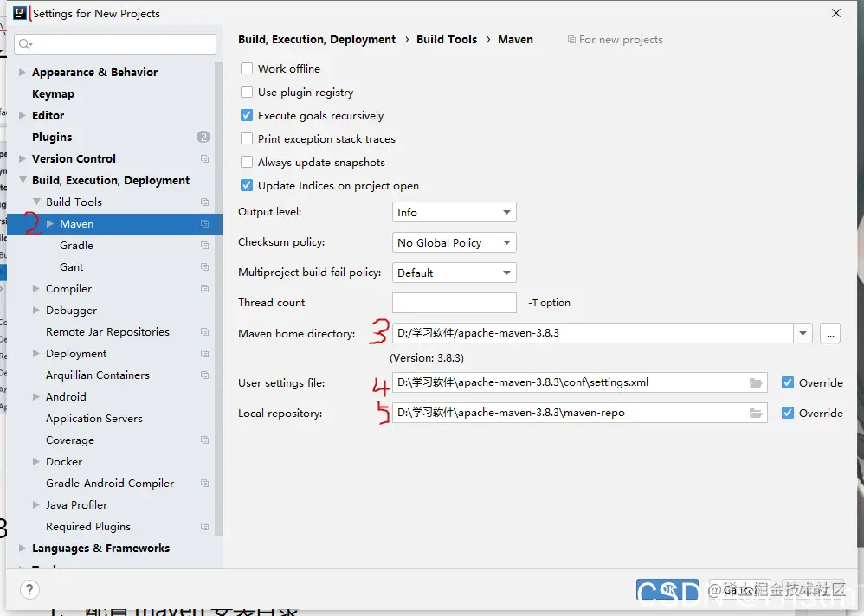864x616 pixels.
Task: Click Build Tools breadcrumb link
Action: (447, 40)
